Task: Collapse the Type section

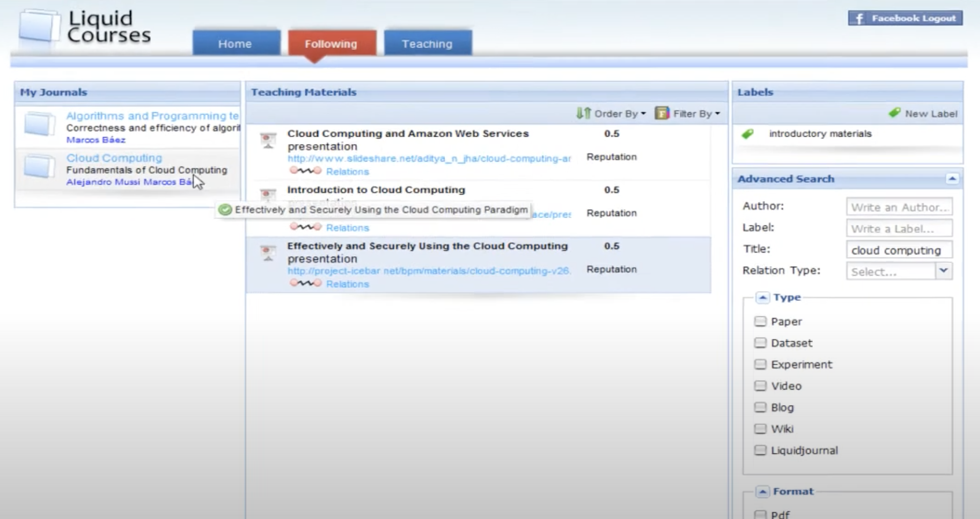Action: pyautogui.click(x=763, y=298)
